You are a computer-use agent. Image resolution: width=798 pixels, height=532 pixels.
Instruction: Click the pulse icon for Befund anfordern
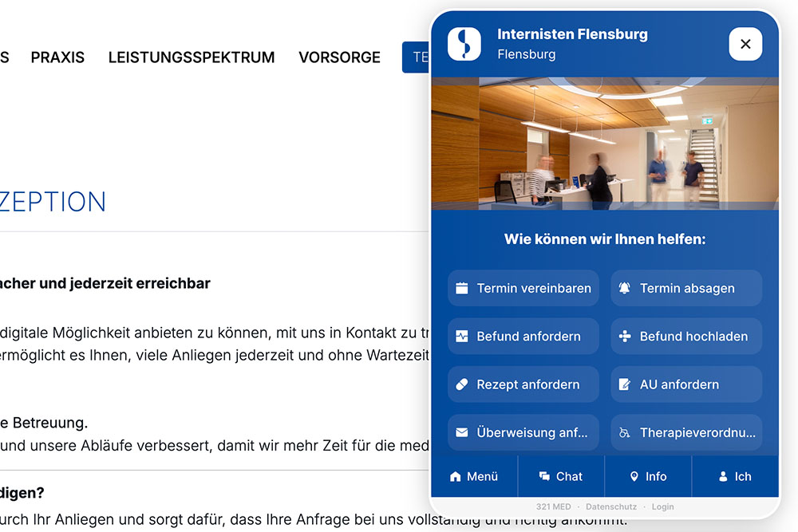coord(462,337)
